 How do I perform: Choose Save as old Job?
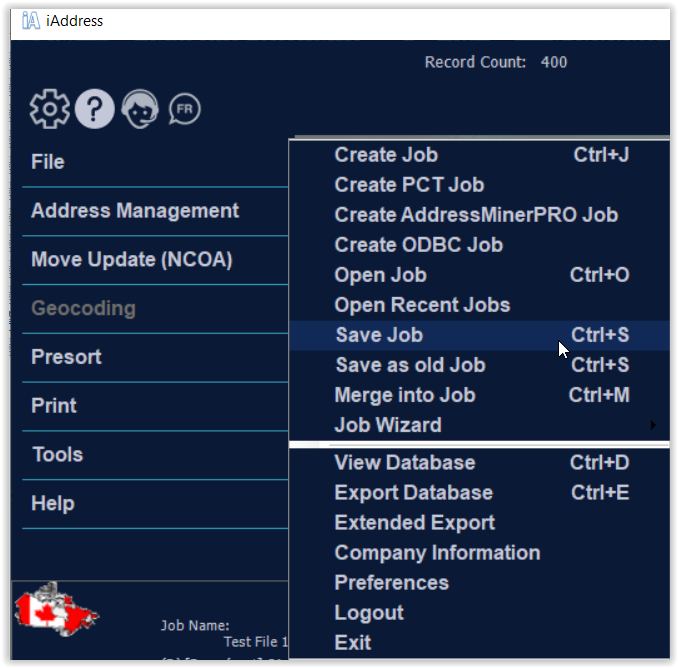pos(479,365)
